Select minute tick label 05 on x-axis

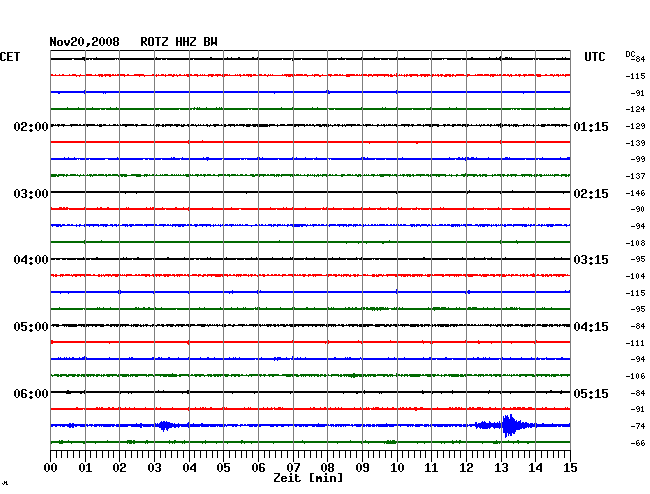pos(223,468)
